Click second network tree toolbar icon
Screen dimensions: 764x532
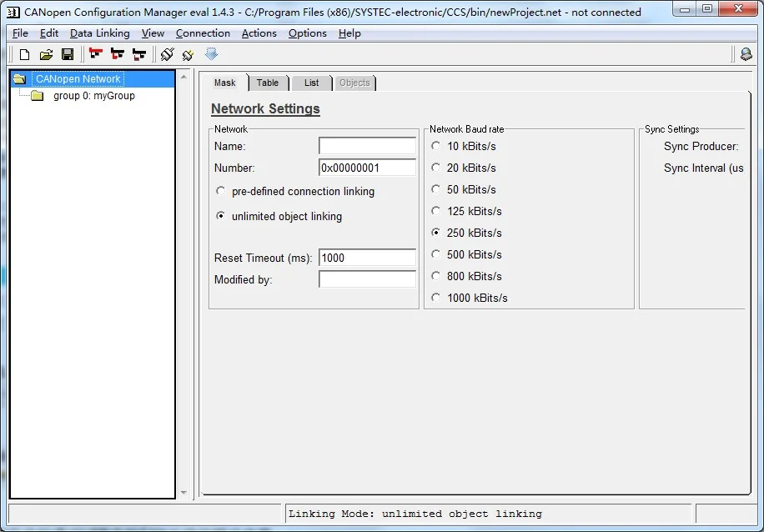point(118,54)
